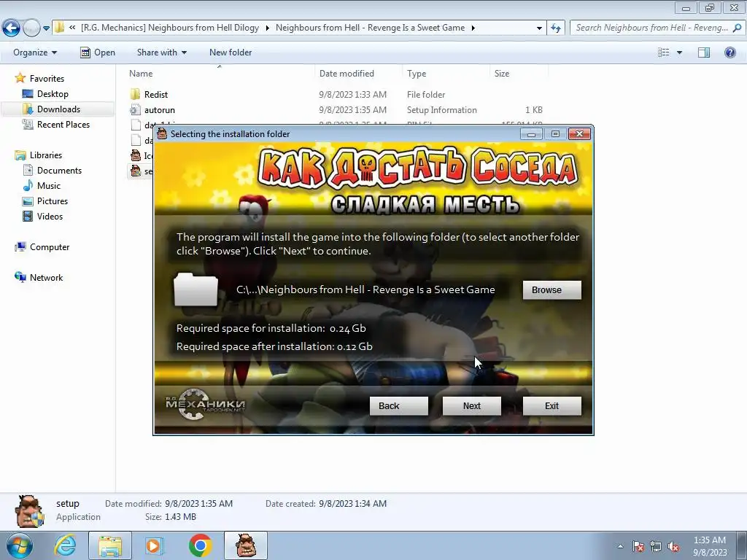
Task: Click the taskbar clock
Action: point(709,546)
